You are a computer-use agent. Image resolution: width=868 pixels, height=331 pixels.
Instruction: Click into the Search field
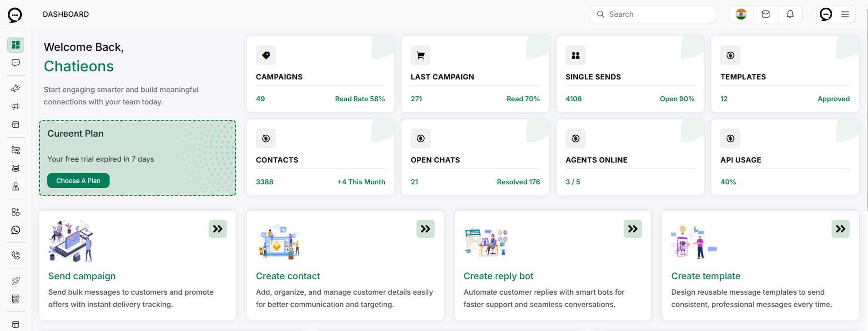pyautogui.click(x=652, y=14)
